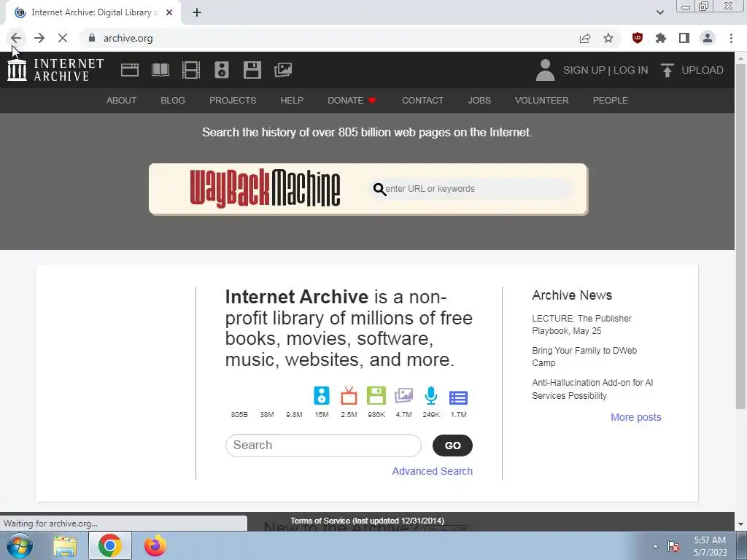Viewport: 747px width, 560px height.
Task: Open the collections list icon labeled 1.7M
Action: point(458,397)
